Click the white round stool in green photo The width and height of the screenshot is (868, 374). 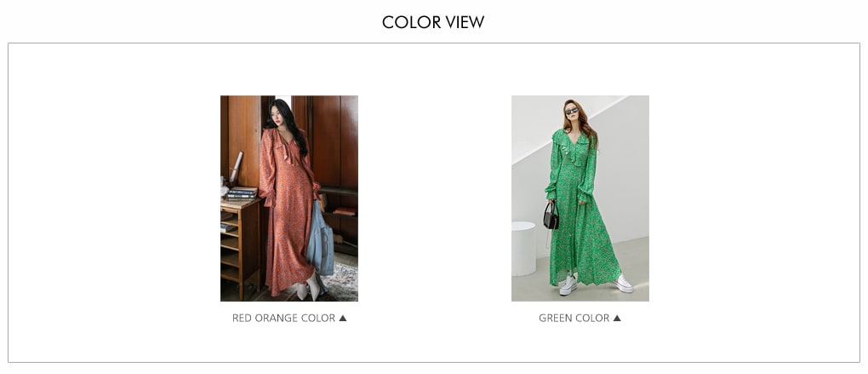(x=523, y=248)
